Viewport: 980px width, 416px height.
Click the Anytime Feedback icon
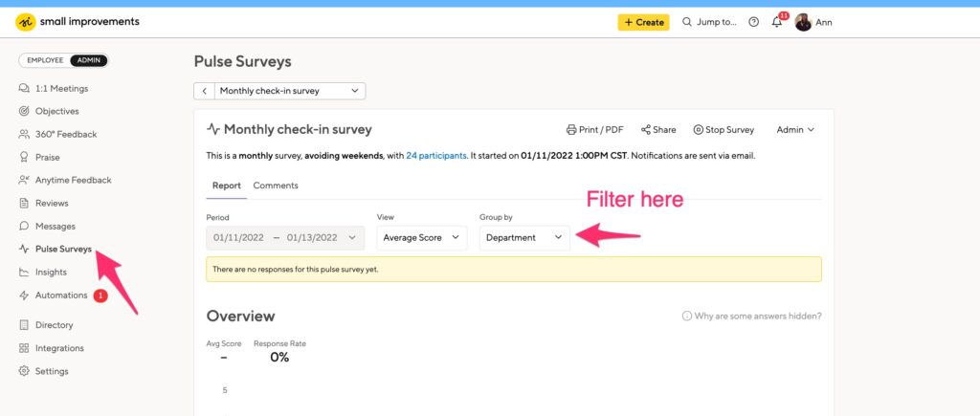point(24,180)
